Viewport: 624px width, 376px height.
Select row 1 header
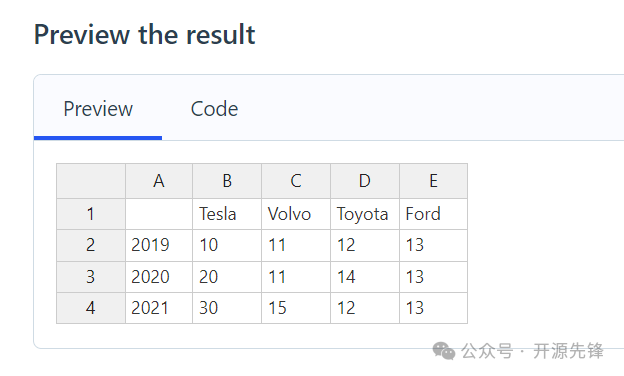coord(91,214)
